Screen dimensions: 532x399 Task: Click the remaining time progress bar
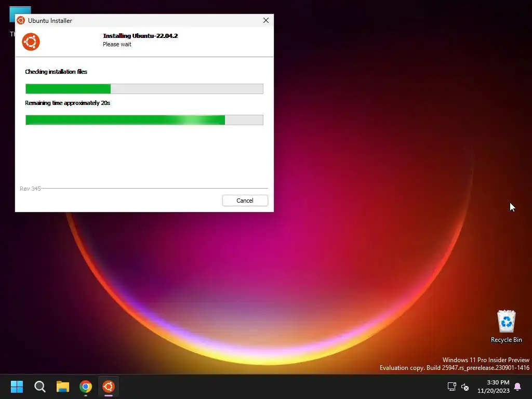point(144,120)
